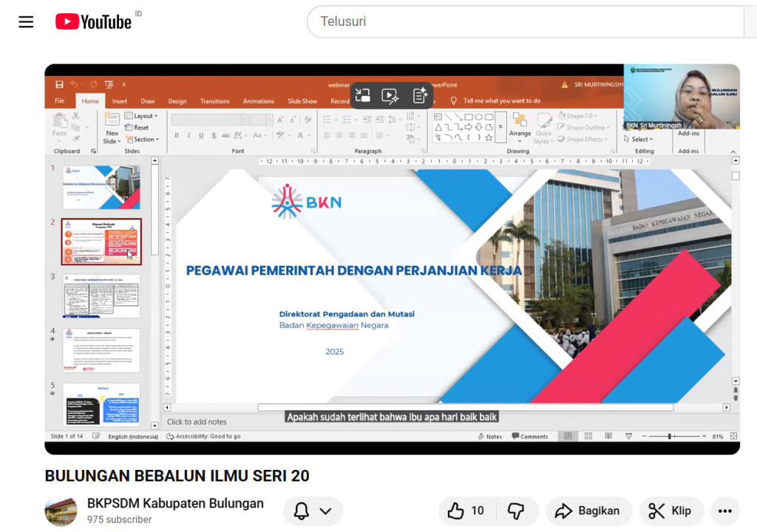Click the leftmost resize icon on video overlay
This screenshot has width=757, height=532.
click(362, 95)
